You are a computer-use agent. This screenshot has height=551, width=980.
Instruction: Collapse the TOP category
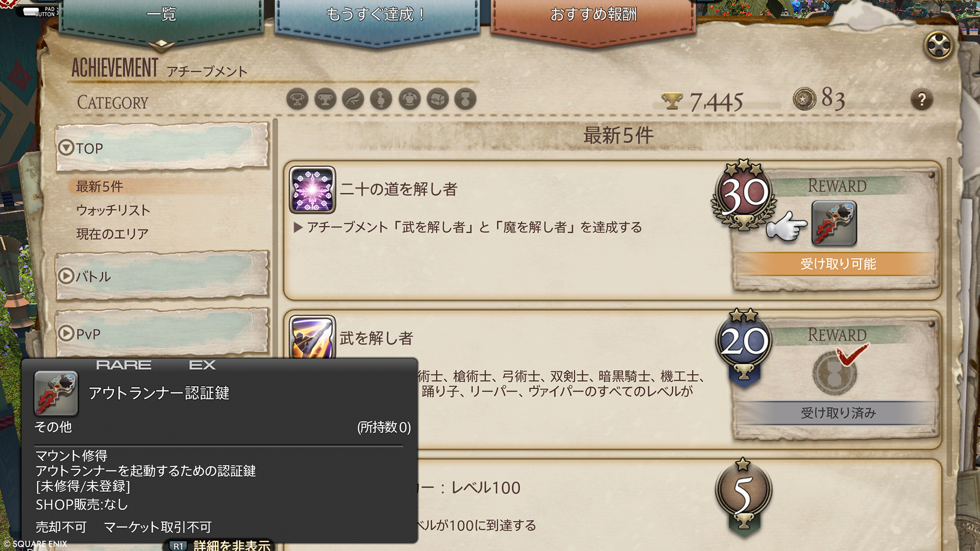162,148
